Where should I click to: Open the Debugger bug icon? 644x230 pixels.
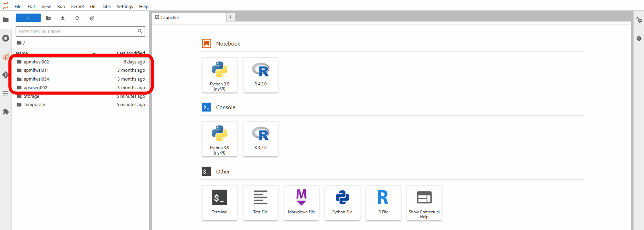(639, 38)
